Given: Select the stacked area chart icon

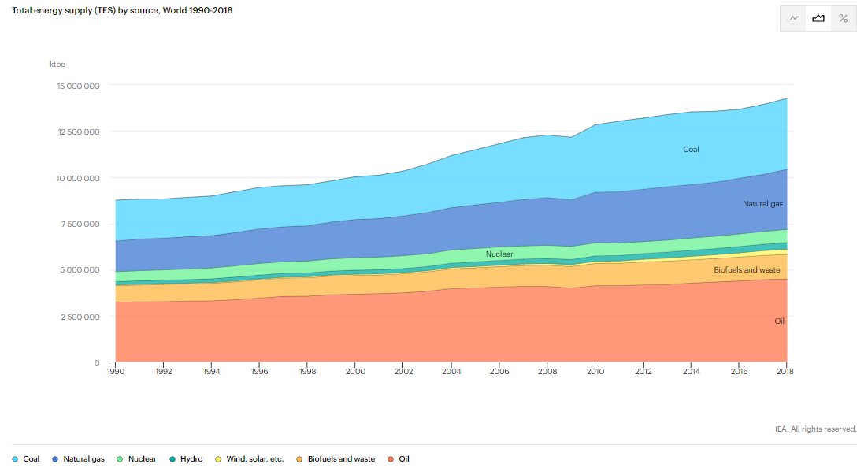Looking at the screenshot, I should 818,18.
